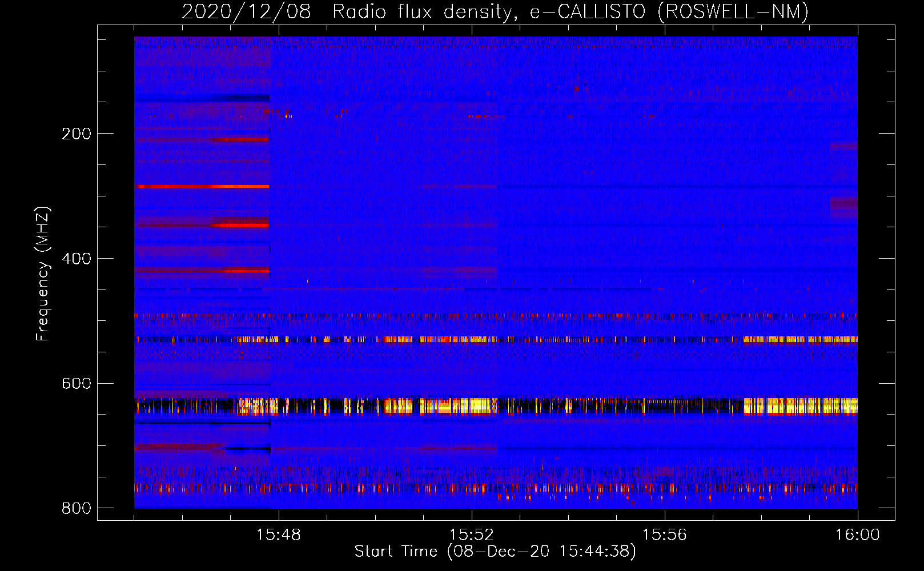Click the 15:48 time tick label
Viewport: 924px width, 571px height.
[279, 535]
